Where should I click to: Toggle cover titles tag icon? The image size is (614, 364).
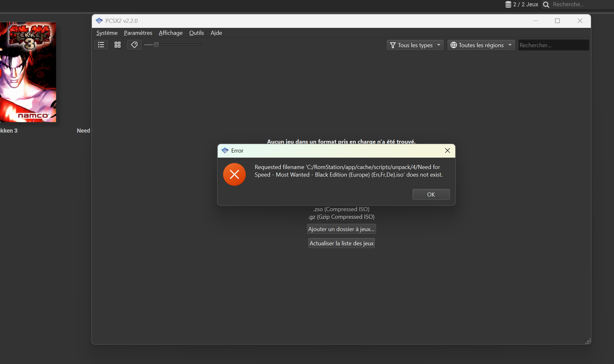(134, 45)
